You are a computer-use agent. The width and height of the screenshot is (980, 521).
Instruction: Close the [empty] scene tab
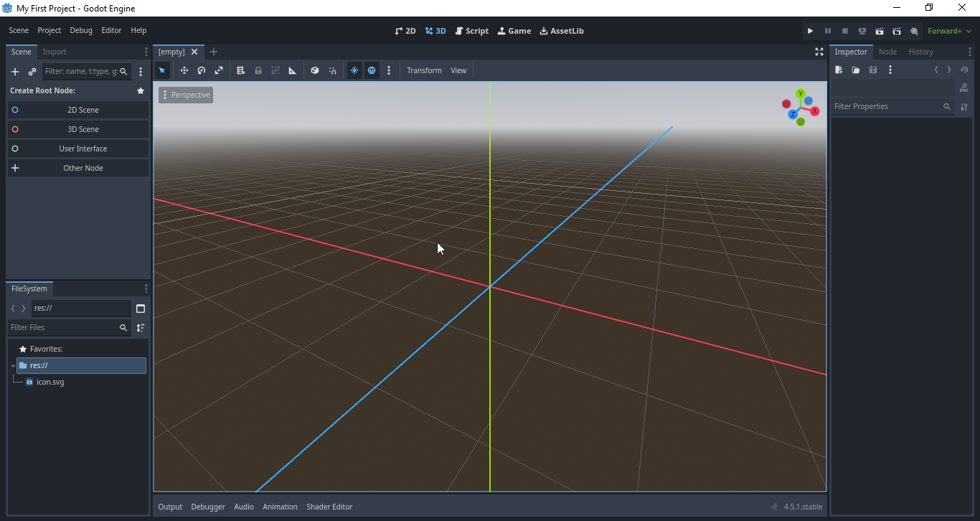click(194, 52)
